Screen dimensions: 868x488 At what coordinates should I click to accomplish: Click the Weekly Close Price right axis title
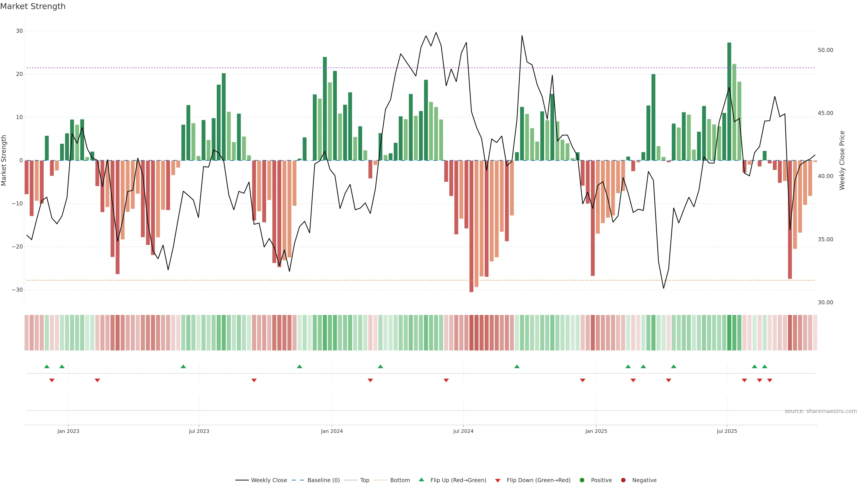click(x=842, y=160)
